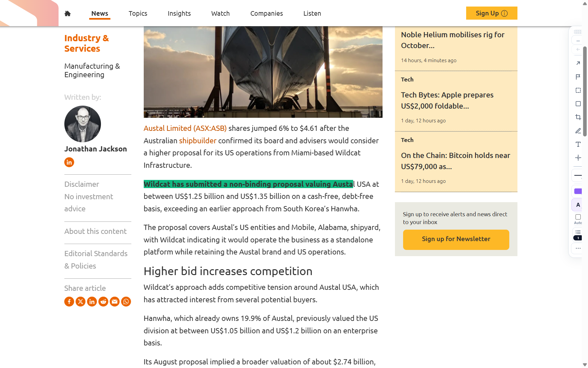588x368 pixels.
Task: Open the line thickness dropdown
Action: click(x=578, y=176)
